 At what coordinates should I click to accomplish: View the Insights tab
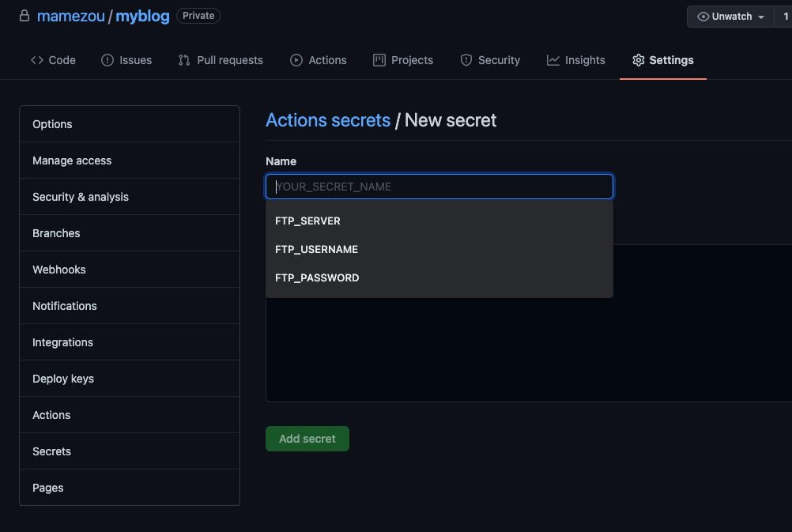click(575, 60)
